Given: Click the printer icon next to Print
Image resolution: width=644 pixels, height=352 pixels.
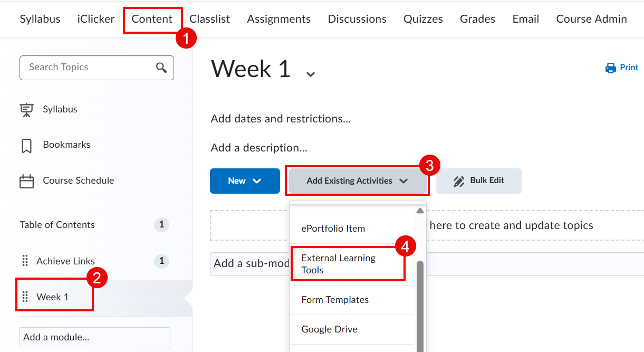Looking at the screenshot, I should click(x=610, y=68).
